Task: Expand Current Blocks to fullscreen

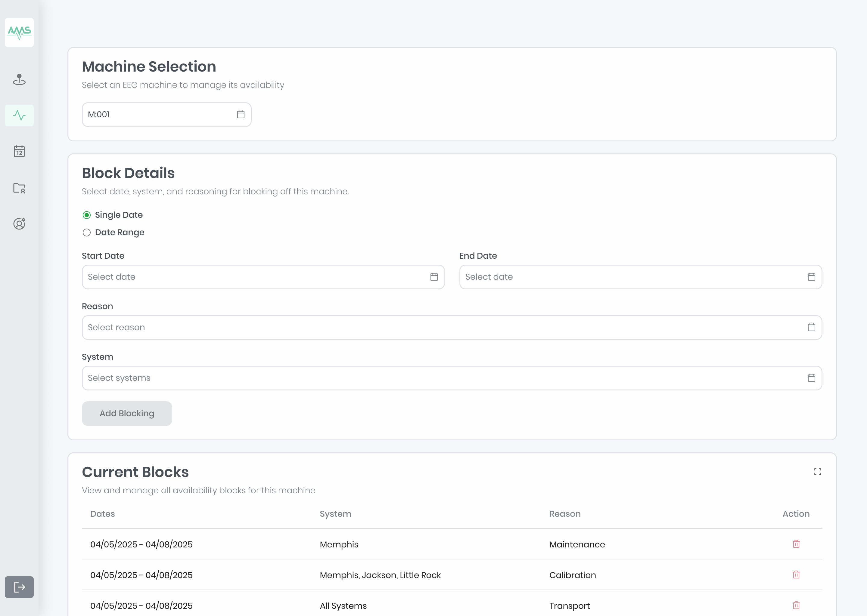Action: [817, 472]
